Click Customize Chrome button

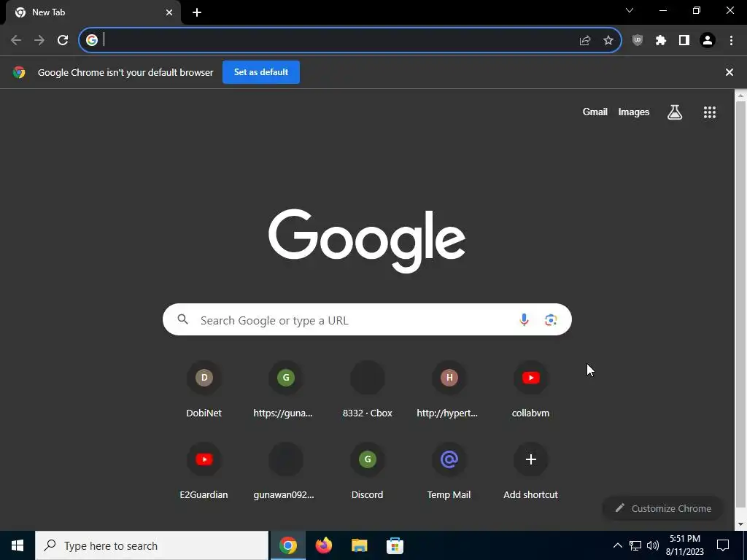[x=662, y=508]
